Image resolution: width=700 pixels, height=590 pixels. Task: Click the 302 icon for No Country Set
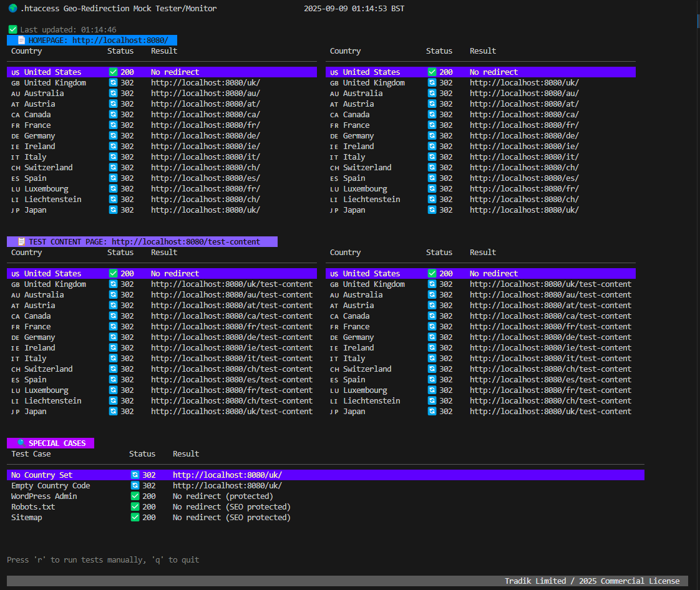[x=135, y=475]
